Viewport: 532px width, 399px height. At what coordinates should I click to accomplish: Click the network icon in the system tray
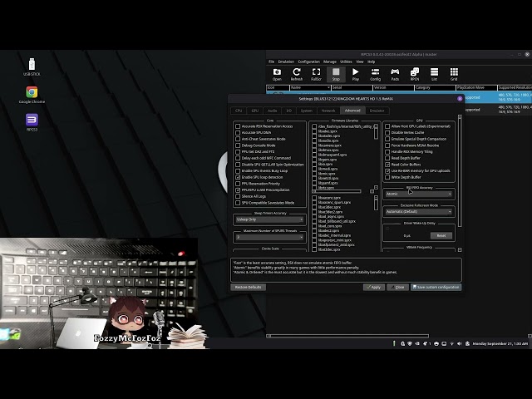451,343
